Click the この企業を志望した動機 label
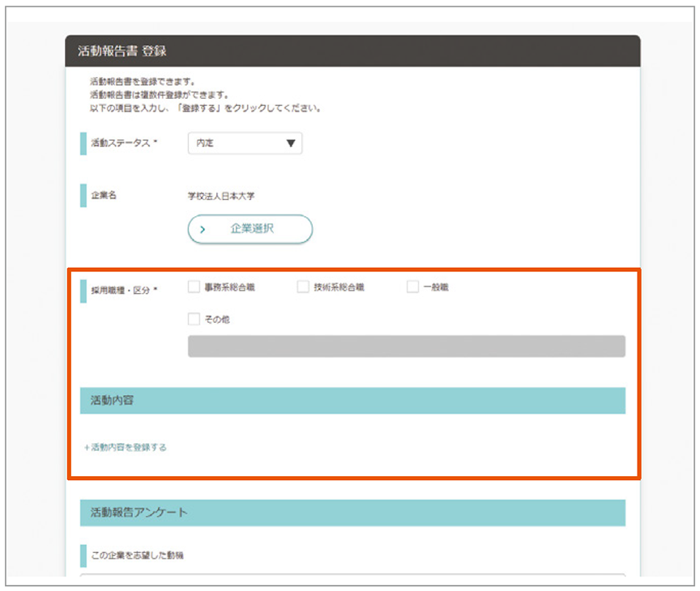Image resolution: width=700 pixels, height=591 pixels. (138, 555)
